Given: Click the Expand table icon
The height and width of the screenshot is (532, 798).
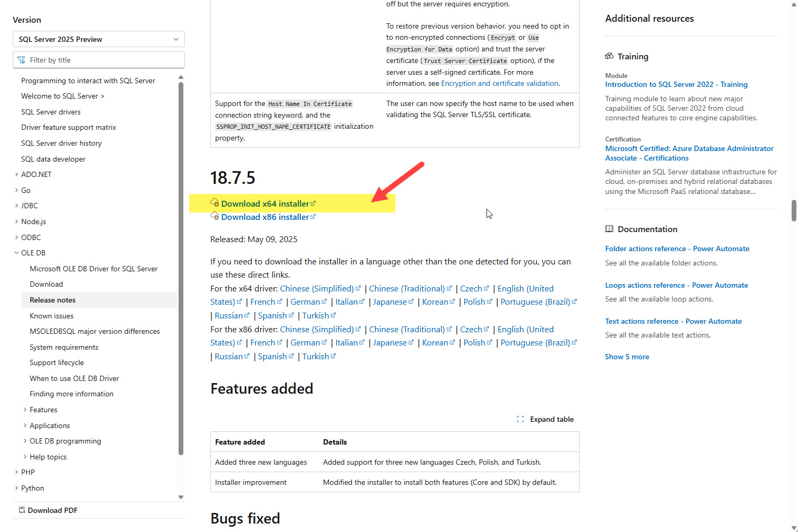Looking at the screenshot, I should (520, 419).
